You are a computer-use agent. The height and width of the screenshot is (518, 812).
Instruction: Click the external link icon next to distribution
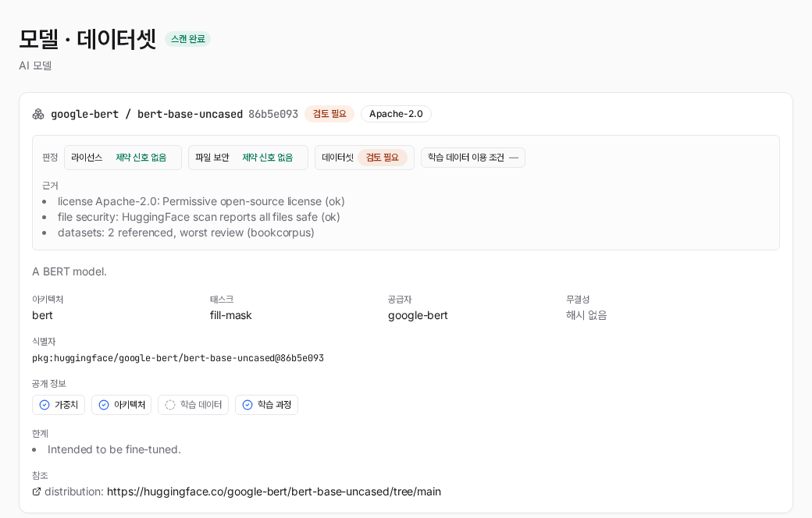(36, 491)
